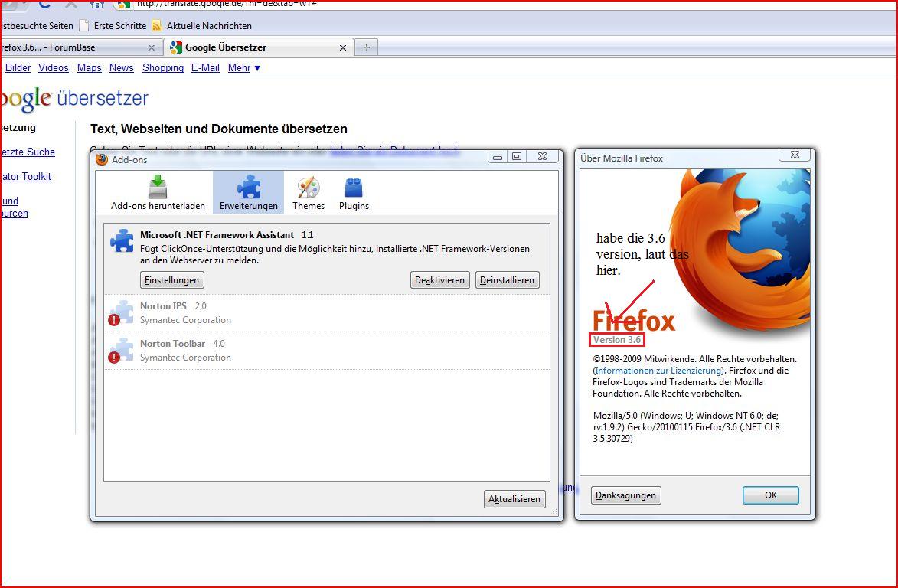
Task: Confirm About Firefox dialog with OK
Action: pos(771,495)
